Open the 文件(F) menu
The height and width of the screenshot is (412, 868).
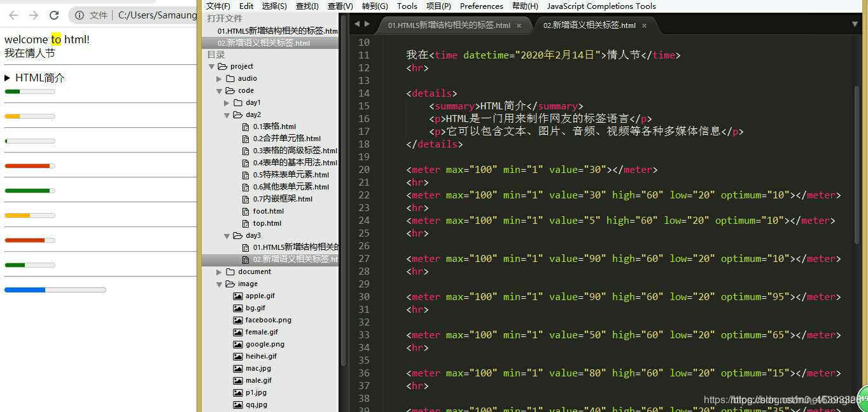pos(218,6)
